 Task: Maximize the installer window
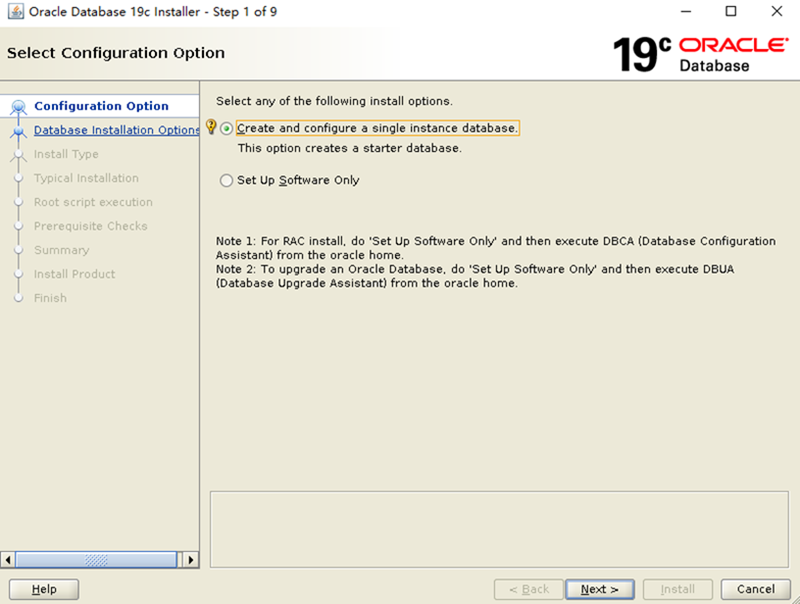[x=731, y=11]
